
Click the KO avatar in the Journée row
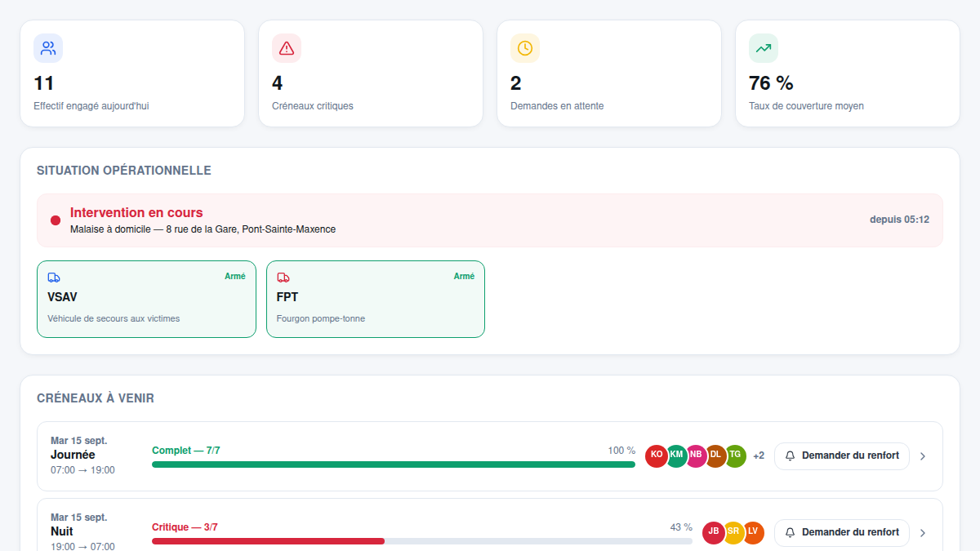657,455
